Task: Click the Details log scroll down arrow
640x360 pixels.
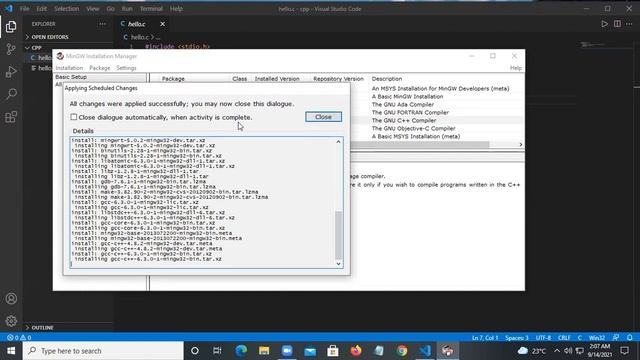Action: (x=338, y=264)
